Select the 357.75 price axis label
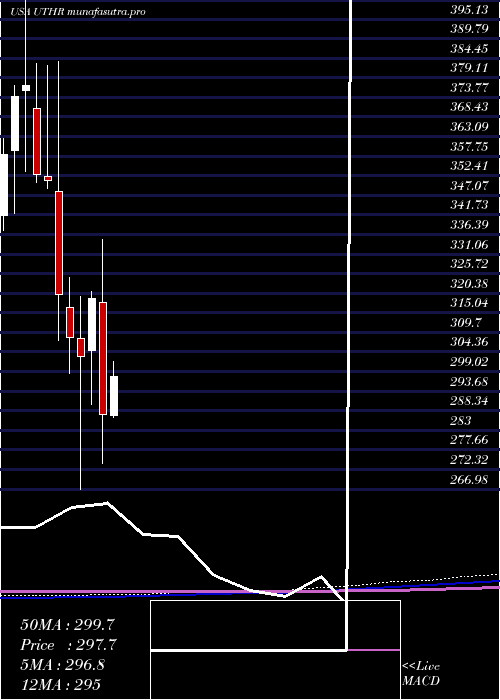The width and height of the screenshot is (500, 700). 468,146
